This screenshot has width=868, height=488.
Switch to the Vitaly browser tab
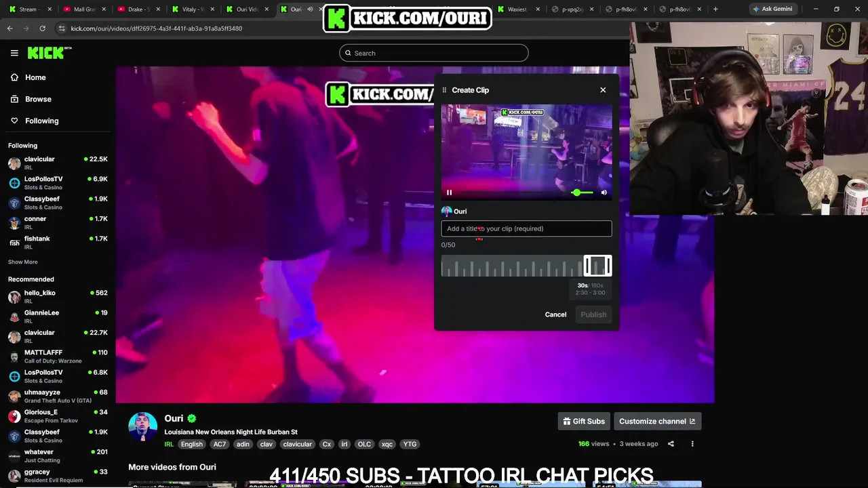(193, 9)
